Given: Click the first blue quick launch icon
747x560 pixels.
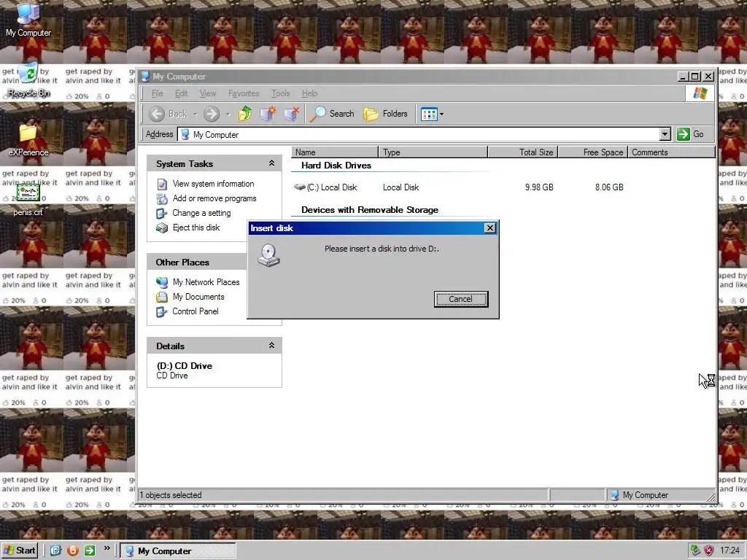Looking at the screenshot, I should click(x=55, y=551).
